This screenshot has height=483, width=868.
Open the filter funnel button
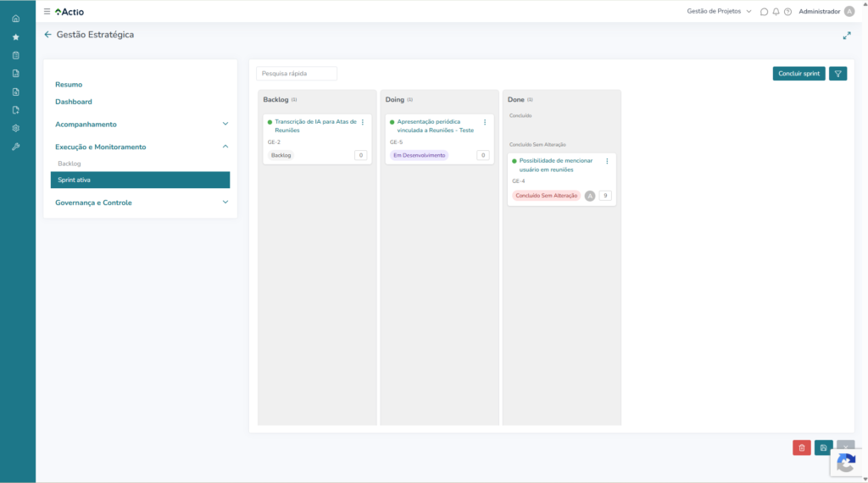tap(838, 74)
